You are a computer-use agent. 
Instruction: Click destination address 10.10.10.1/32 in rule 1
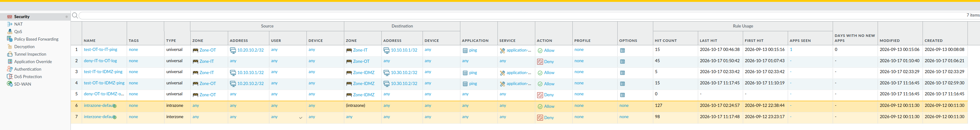pos(404,50)
